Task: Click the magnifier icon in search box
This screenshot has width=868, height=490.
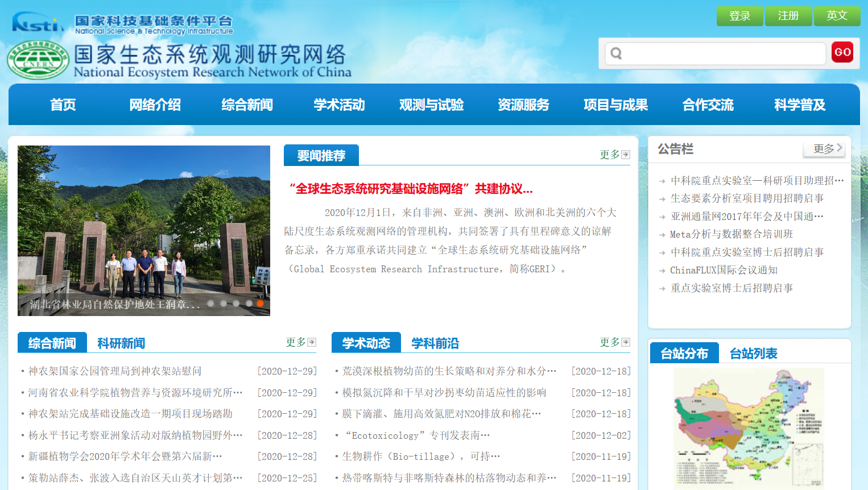Action: [616, 53]
